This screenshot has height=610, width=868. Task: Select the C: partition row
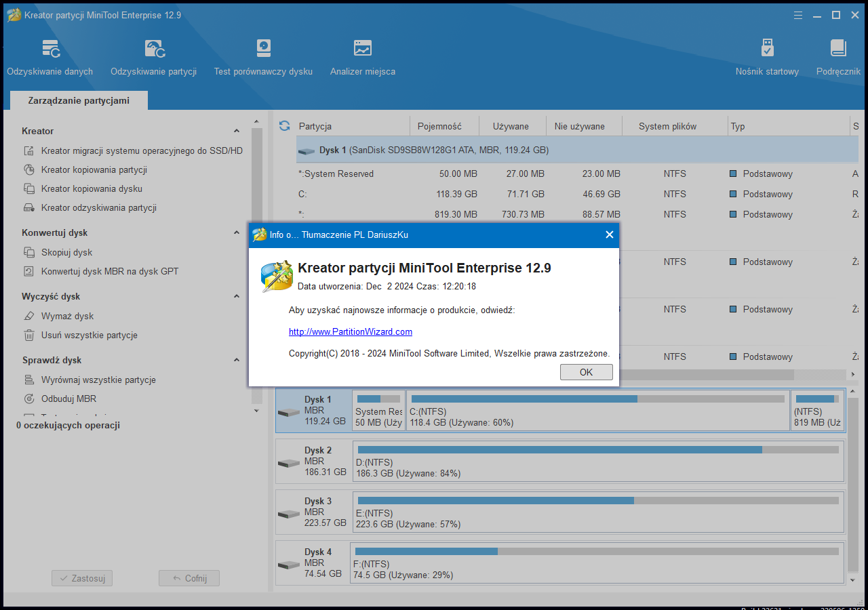[x=577, y=195]
